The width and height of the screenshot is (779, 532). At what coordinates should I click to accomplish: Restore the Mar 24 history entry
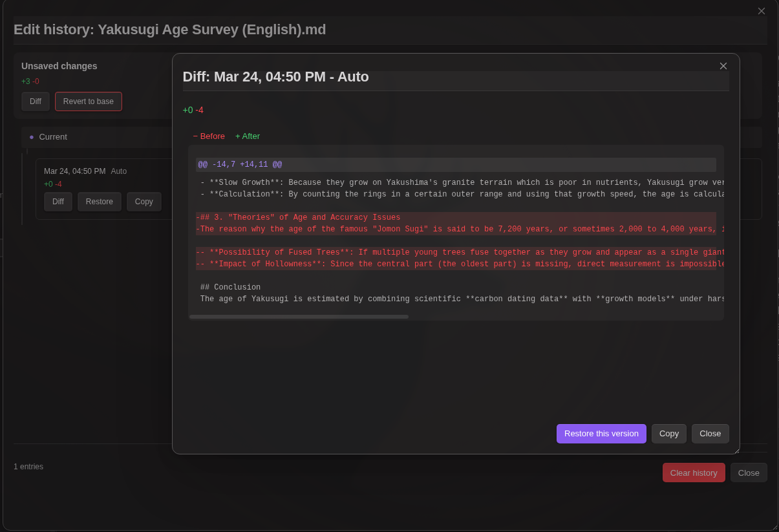(99, 201)
